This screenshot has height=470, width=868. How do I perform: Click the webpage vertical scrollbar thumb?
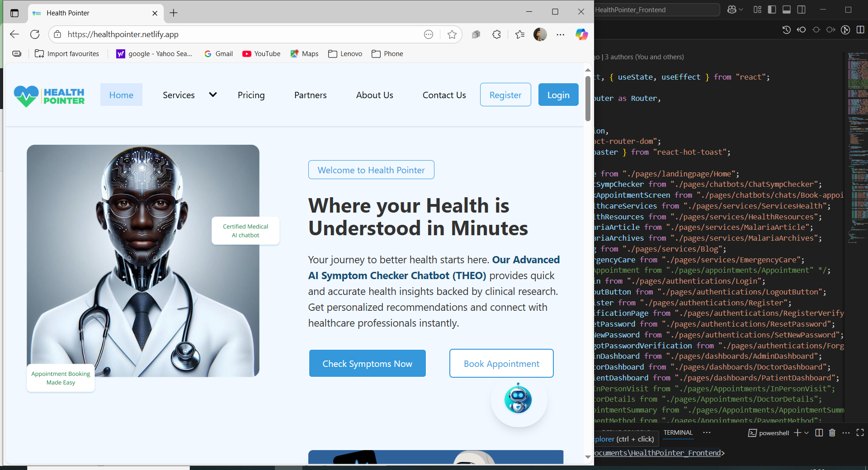click(588, 99)
